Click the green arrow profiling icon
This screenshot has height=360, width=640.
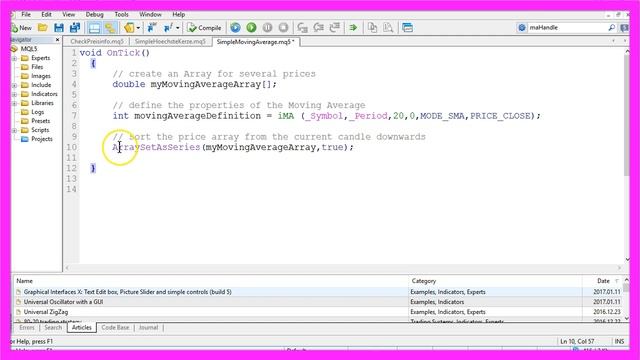pyautogui.click(x=353, y=28)
